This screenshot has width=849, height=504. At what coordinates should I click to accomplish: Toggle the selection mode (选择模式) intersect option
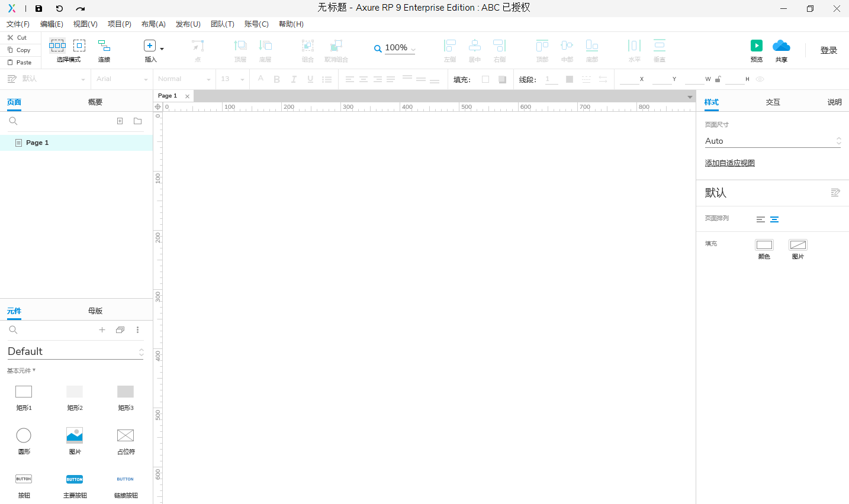tap(57, 46)
